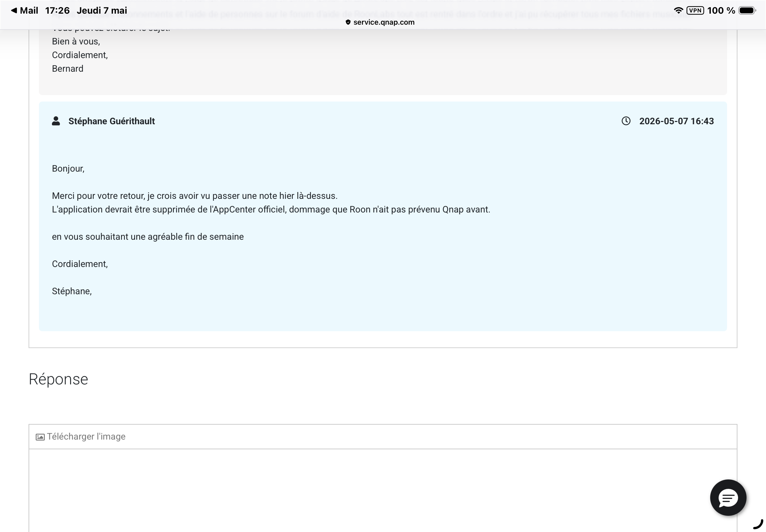Click the "Bien à vous," line
Image resolution: width=766 pixels, height=532 pixels.
point(76,42)
